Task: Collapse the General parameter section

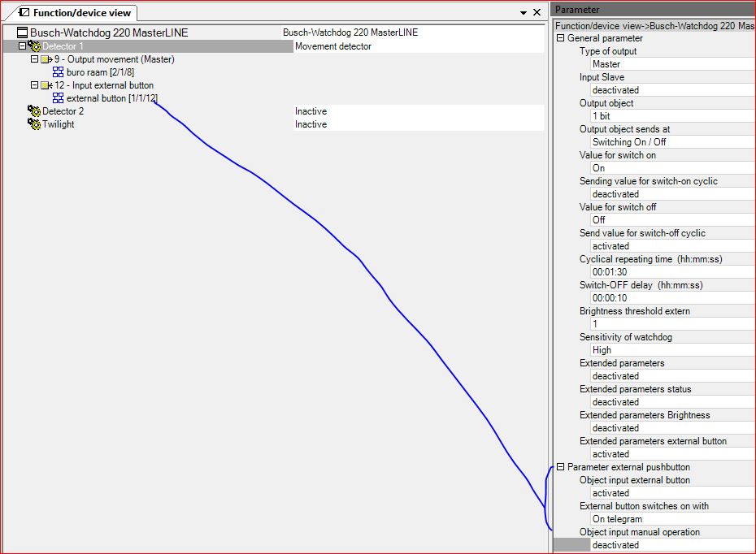Action: [560, 38]
